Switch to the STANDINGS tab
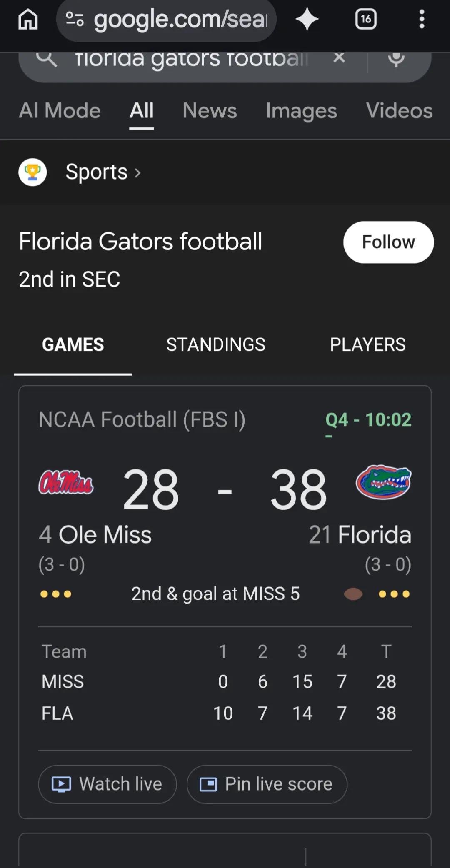450x868 pixels. click(216, 344)
